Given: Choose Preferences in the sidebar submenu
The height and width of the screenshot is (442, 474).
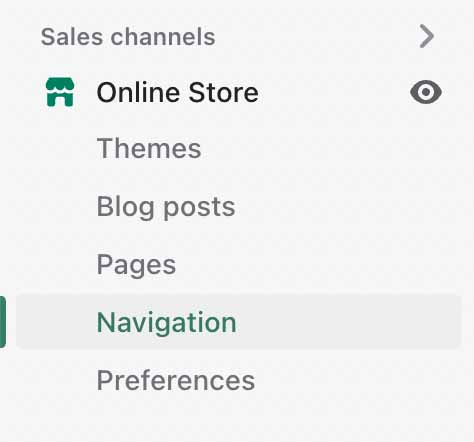Looking at the screenshot, I should pos(176,380).
